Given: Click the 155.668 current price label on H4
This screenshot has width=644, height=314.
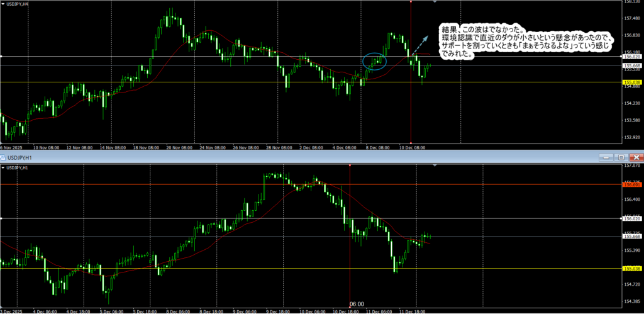Looking at the screenshot, I should pyautogui.click(x=631, y=65).
